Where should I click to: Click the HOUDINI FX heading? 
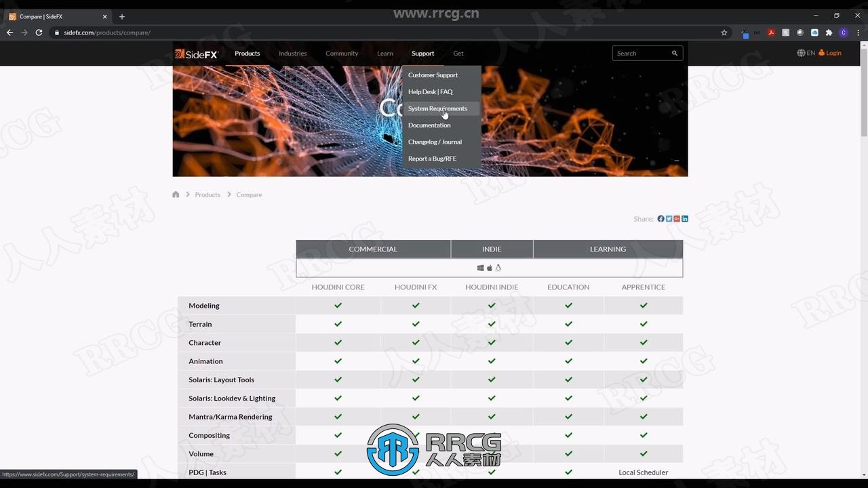coord(416,287)
